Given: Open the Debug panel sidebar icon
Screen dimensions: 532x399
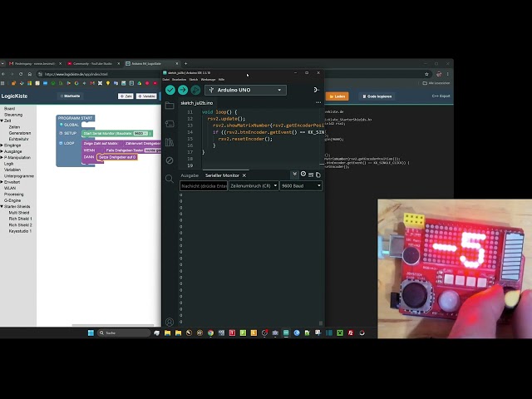Looking at the screenshot, I should [170, 160].
